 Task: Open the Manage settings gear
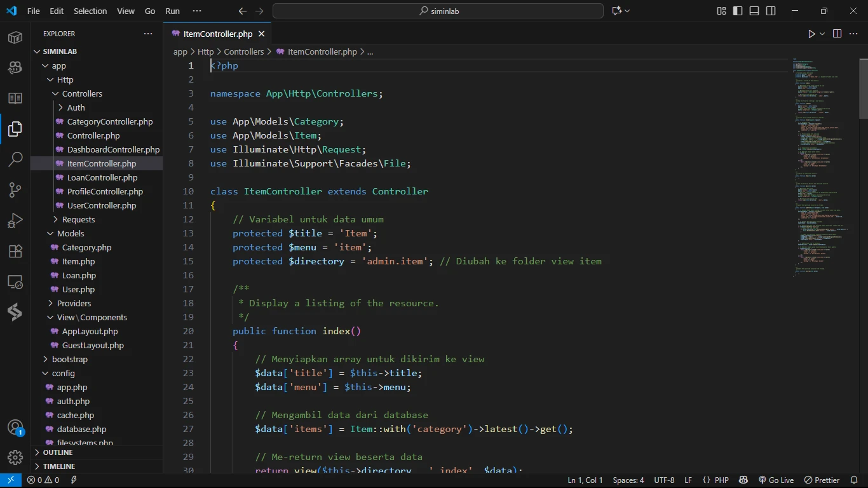coord(15,457)
